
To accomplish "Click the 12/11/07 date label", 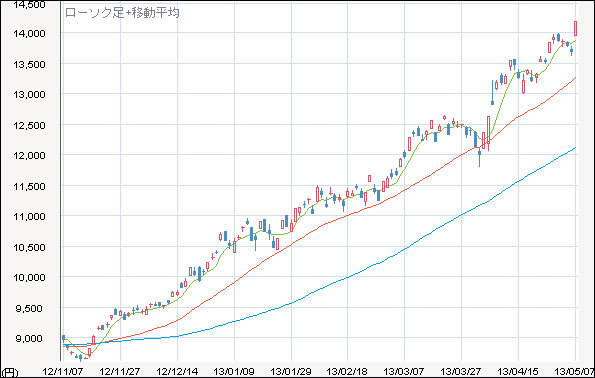I will [62, 371].
